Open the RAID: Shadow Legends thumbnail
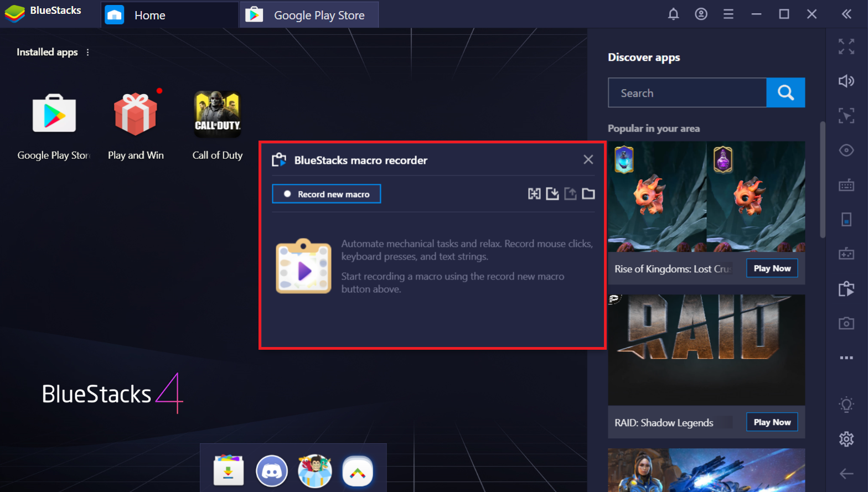868x492 pixels. tap(706, 350)
